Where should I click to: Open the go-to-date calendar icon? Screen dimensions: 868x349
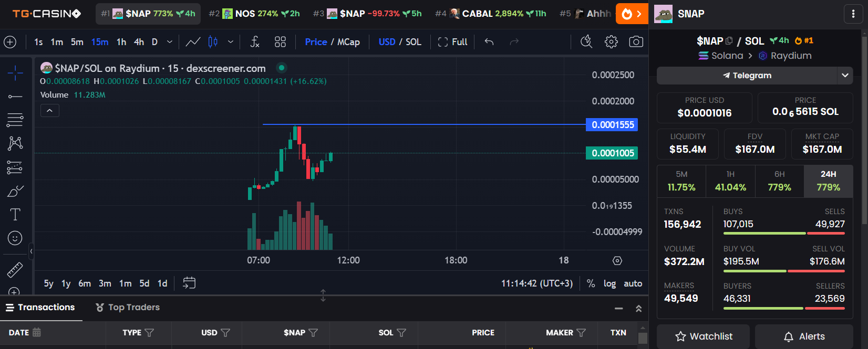tap(189, 283)
